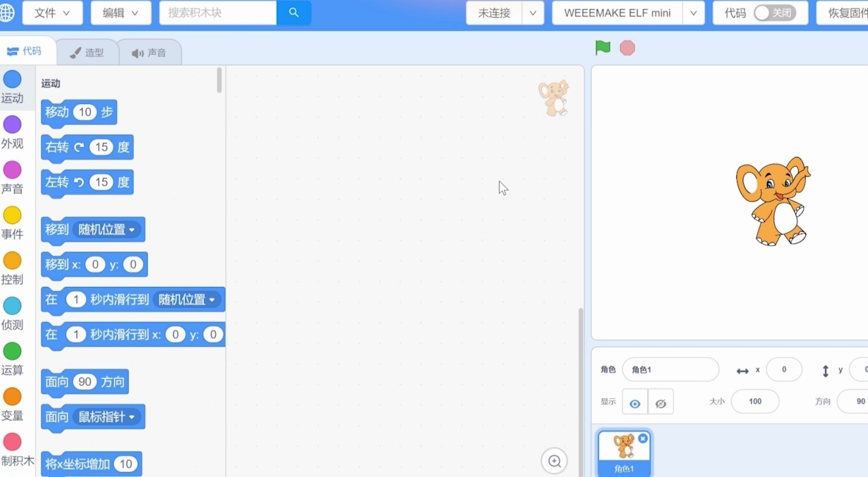Viewport: 868px width, 477px height.
Task: Select the 运动 motion category circle
Action: [12, 79]
